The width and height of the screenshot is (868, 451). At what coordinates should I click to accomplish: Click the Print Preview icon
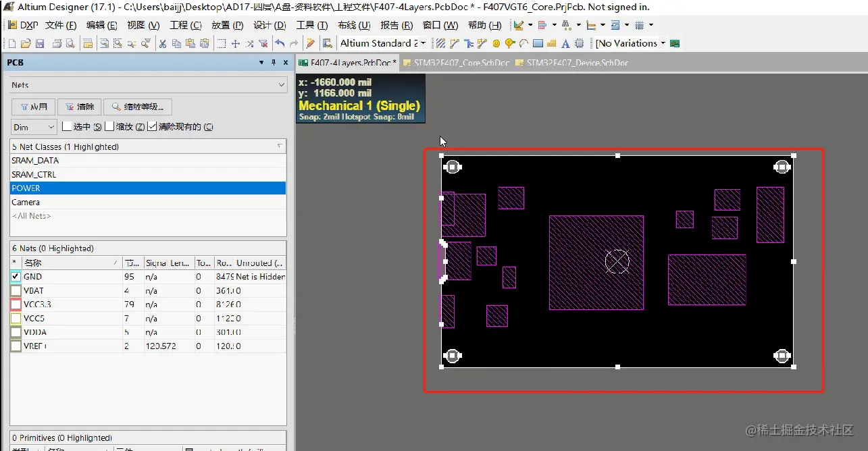tap(70, 43)
